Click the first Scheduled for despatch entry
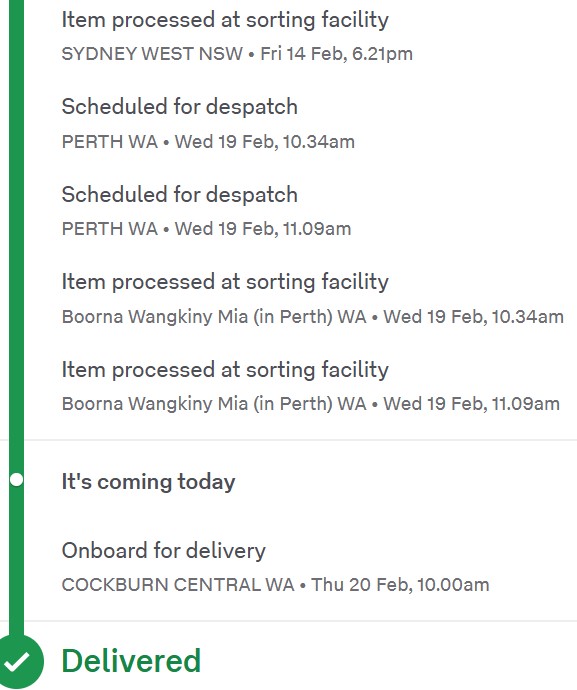Screen dimensions: 577x690 [180, 107]
